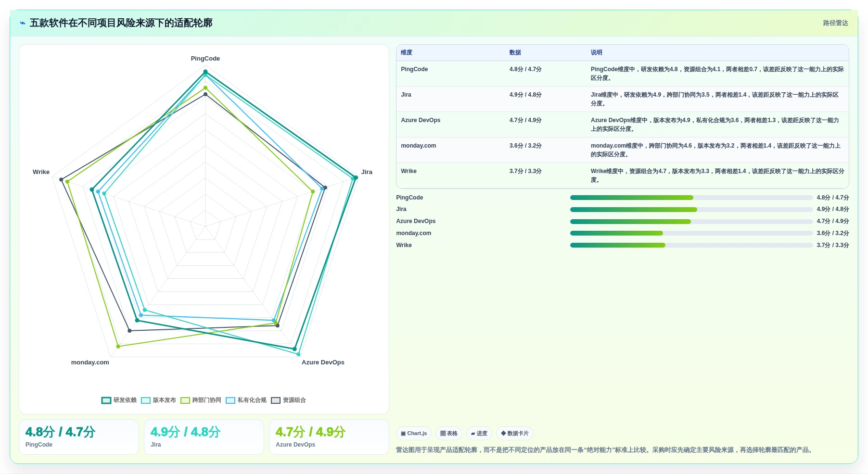
Task: Click the 说明 column header
Action: pyautogui.click(x=597, y=52)
